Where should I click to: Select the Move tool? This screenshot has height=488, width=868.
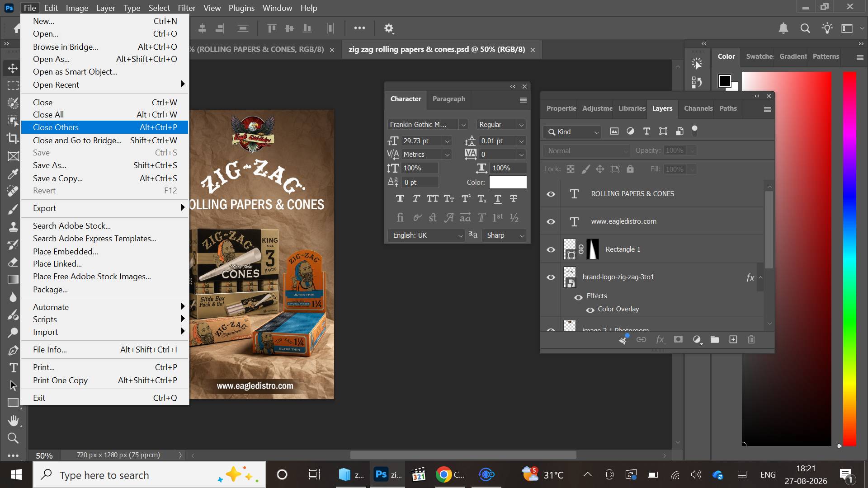(x=13, y=68)
